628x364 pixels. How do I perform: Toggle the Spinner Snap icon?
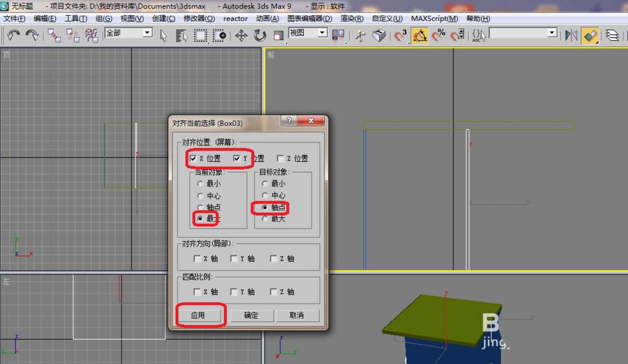click(x=457, y=35)
